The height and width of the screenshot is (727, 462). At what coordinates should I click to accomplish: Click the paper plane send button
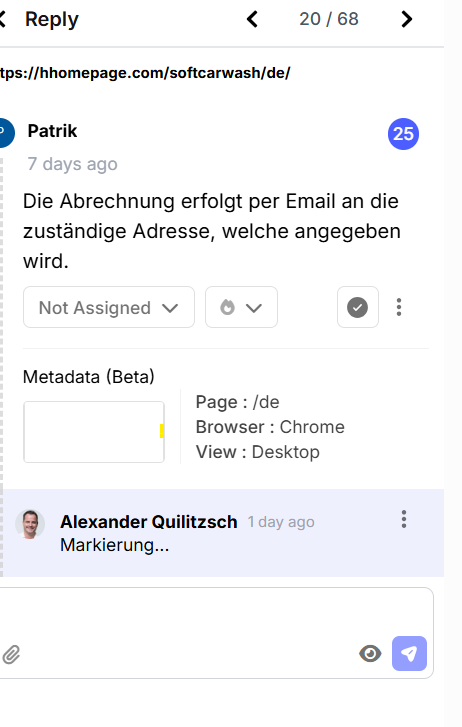coord(409,653)
